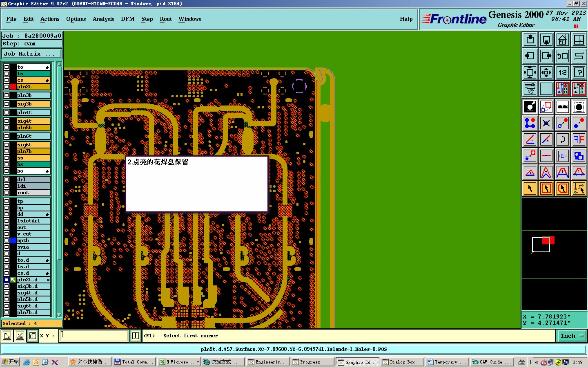Image resolution: width=588 pixels, height=368 pixels.
Task: Open the wrench and palette settings icon
Action: click(x=530, y=89)
